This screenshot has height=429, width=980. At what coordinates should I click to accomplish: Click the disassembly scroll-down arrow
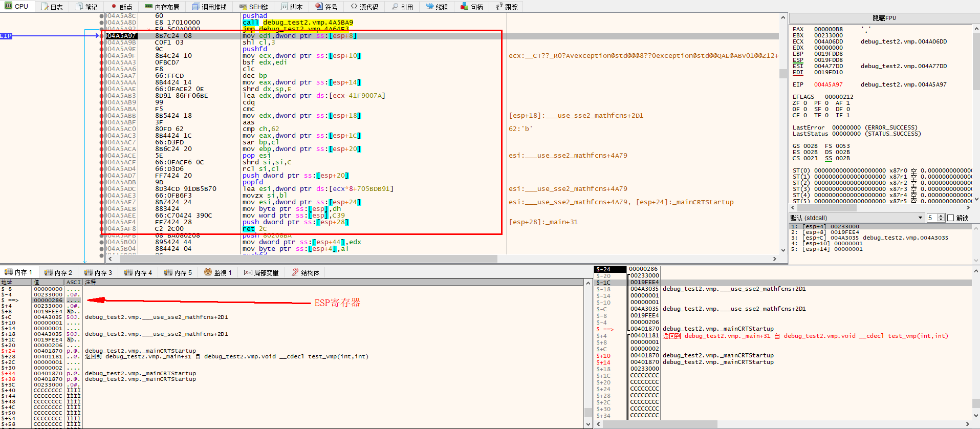(x=783, y=250)
